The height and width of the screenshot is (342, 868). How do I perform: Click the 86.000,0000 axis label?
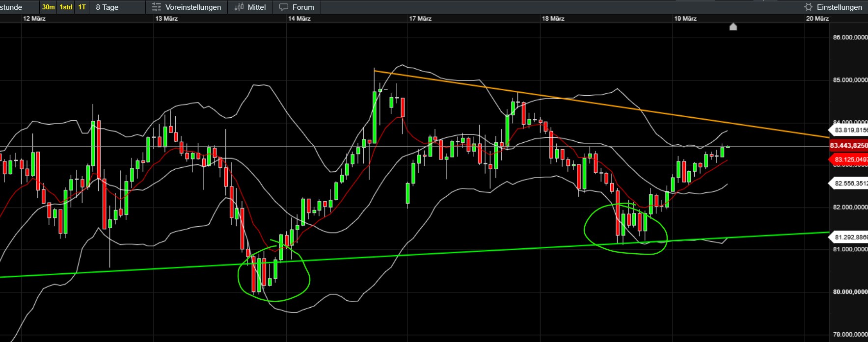[x=850, y=38]
